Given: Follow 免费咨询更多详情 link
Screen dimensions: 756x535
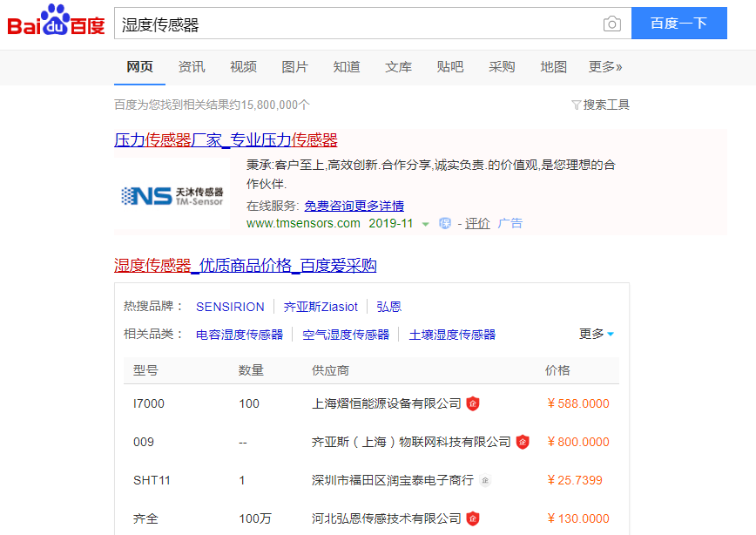Looking at the screenshot, I should (x=354, y=206).
